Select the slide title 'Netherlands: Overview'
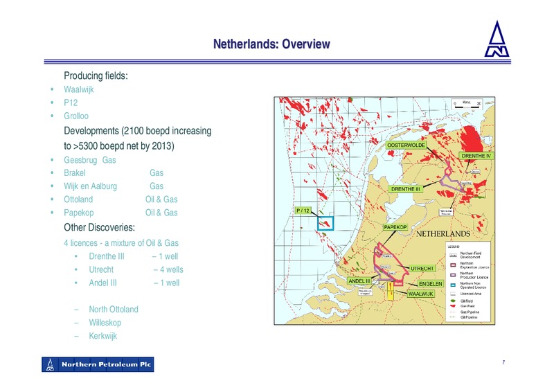This screenshot has height=392, width=554. click(271, 44)
